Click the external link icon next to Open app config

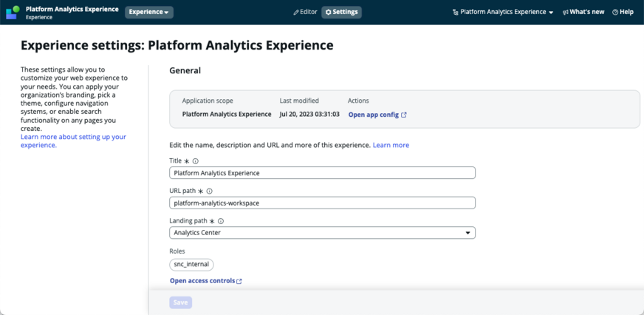coord(404,115)
